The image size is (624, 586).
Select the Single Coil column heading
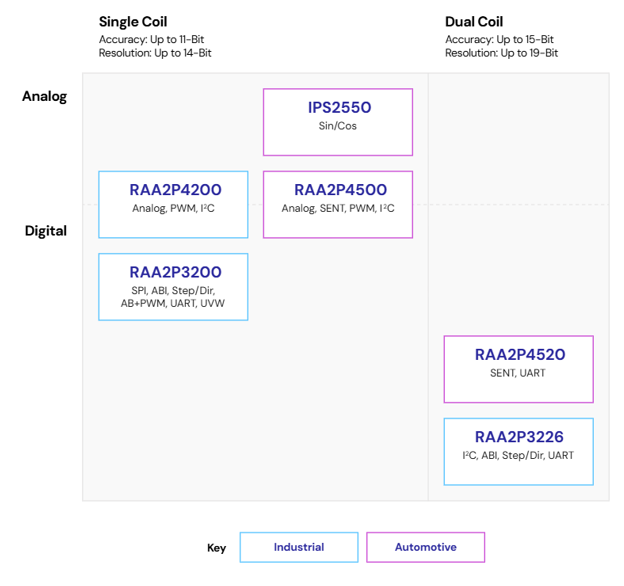(x=133, y=22)
